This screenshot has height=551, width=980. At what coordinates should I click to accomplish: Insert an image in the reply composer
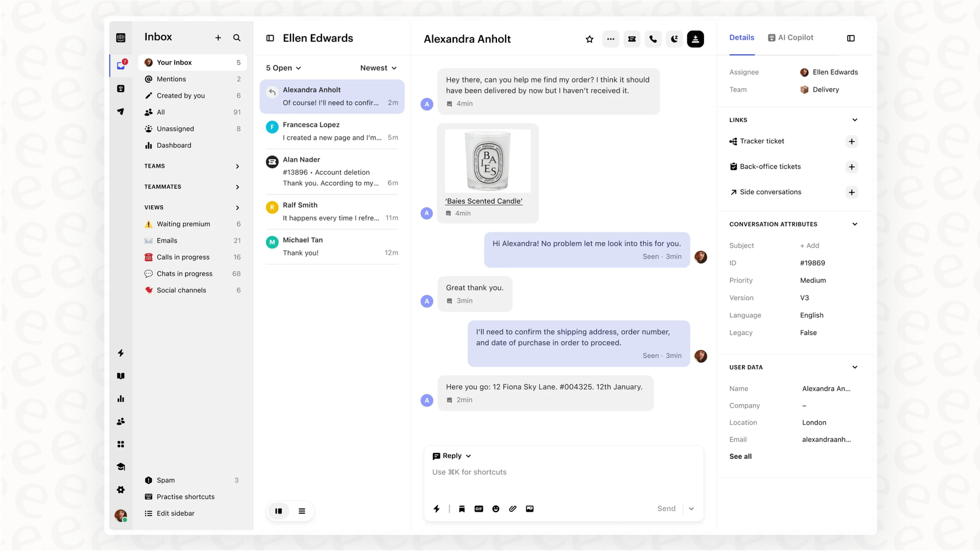tap(530, 508)
